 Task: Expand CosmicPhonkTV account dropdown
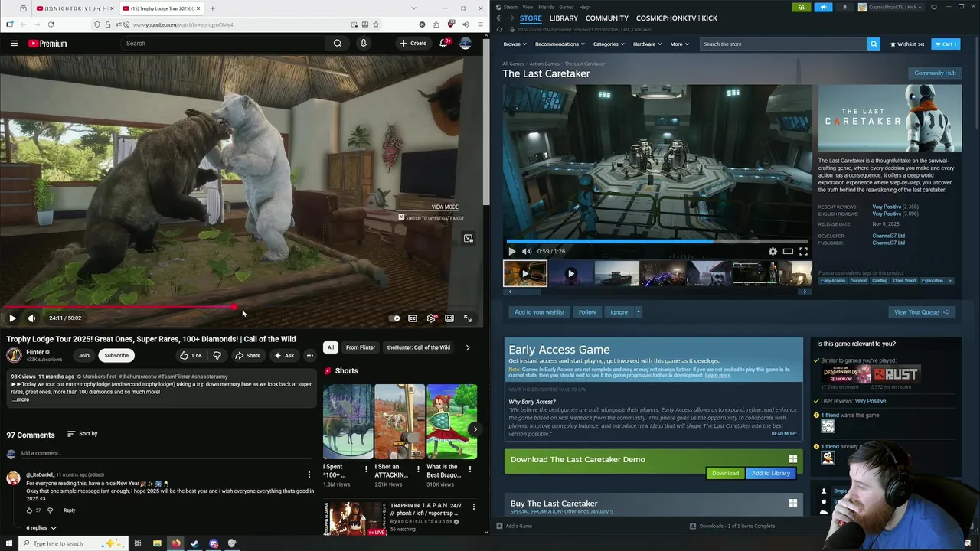pyautogui.click(x=890, y=7)
